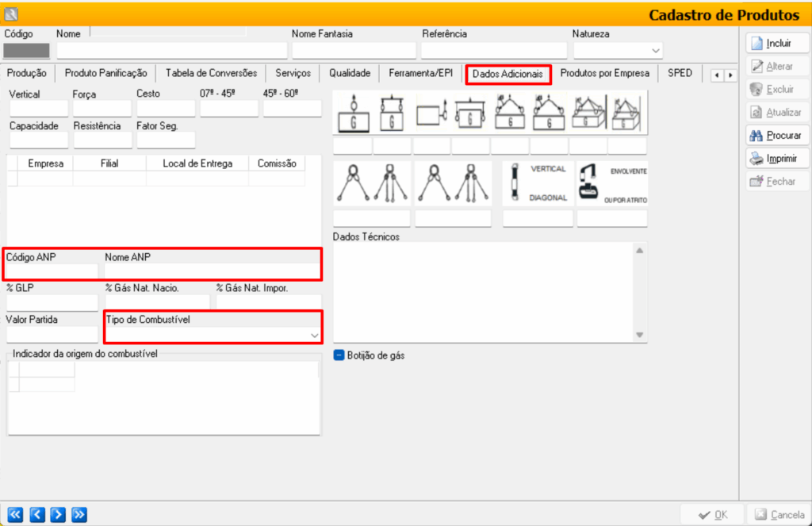This screenshot has height=526, width=812.
Task: Jump to last record arrow
Action: 79,514
